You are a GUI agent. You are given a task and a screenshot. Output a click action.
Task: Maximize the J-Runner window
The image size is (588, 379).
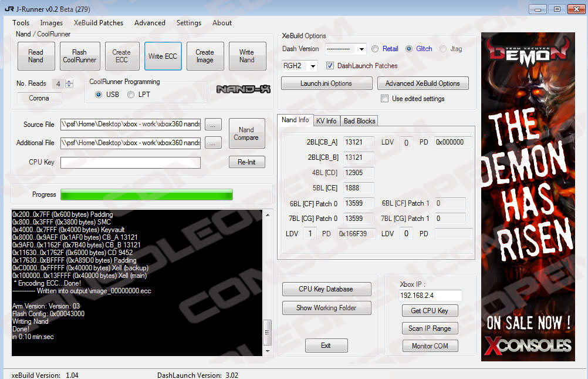click(557, 9)
